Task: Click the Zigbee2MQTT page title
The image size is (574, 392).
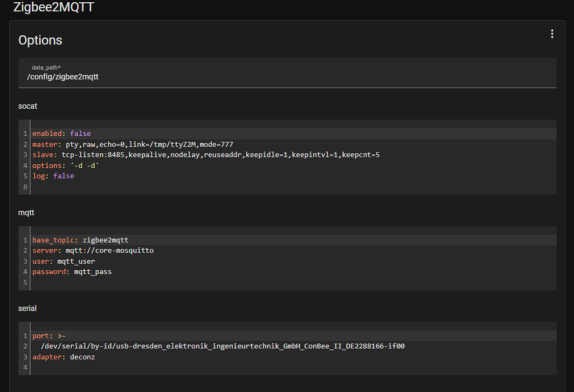Action: (x=53, y=8)
